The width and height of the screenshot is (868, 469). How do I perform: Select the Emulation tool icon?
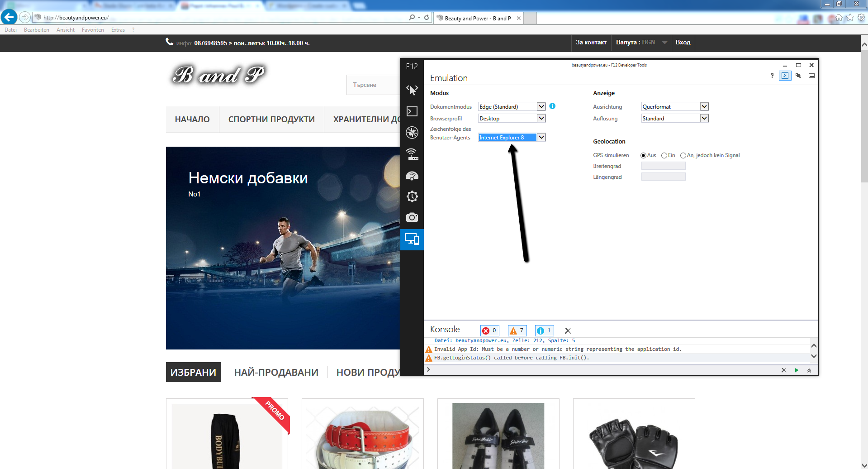click(412, 239)
